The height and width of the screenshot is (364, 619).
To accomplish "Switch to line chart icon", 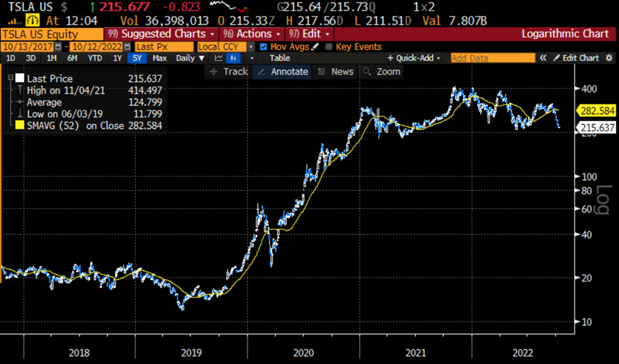I will 218,58.
